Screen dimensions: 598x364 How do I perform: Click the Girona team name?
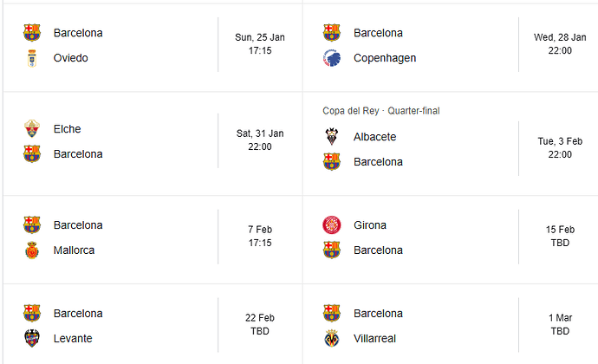(370, 225)
